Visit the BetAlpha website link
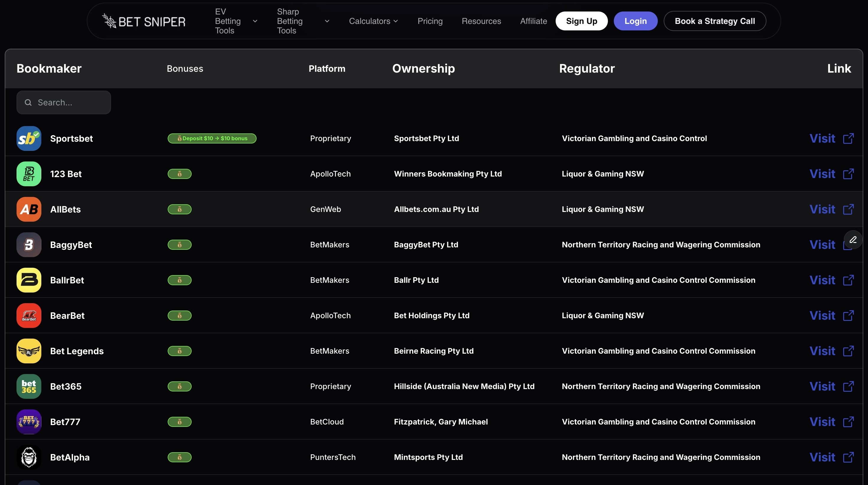 (822, 457)
